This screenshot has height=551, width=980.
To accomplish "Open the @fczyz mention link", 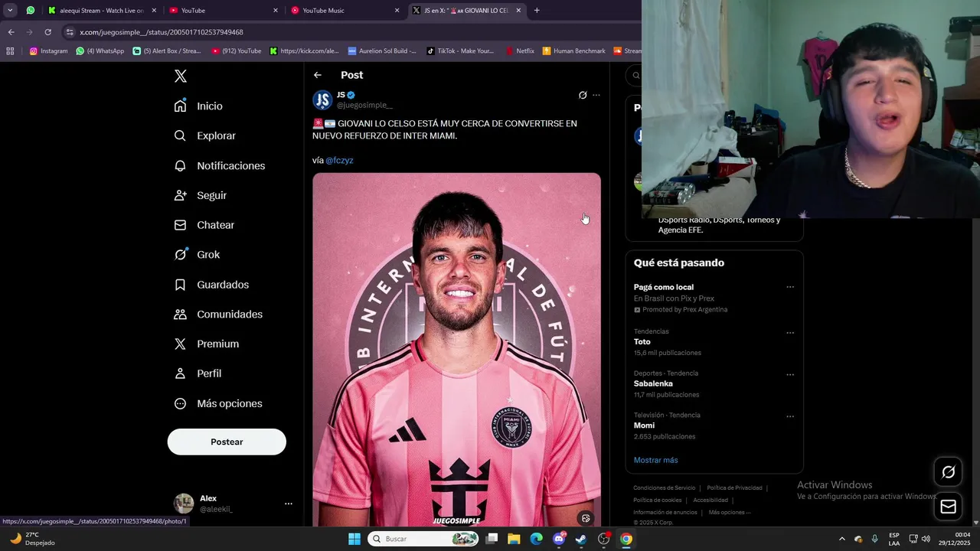I will pos(339,161).
